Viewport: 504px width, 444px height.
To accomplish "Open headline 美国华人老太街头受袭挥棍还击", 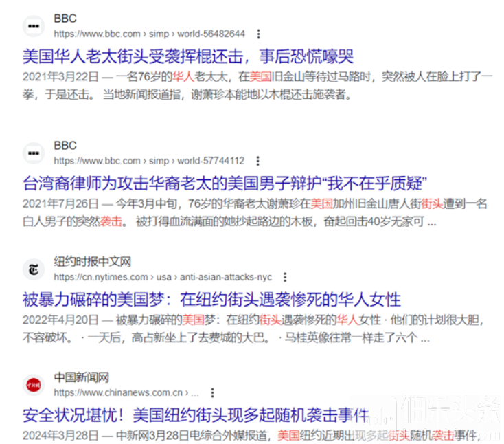I will (x=187, y=56).
